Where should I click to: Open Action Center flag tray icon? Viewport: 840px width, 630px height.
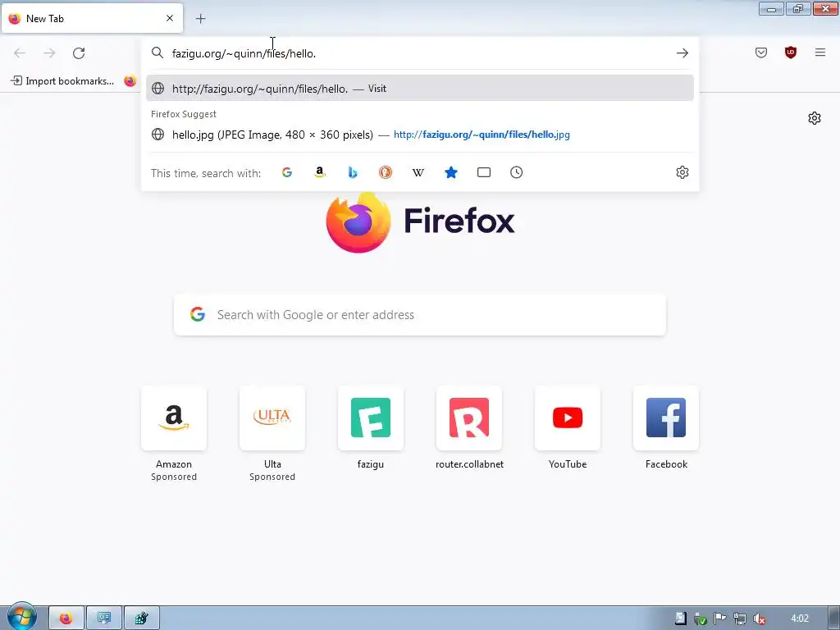pos(719,619)
